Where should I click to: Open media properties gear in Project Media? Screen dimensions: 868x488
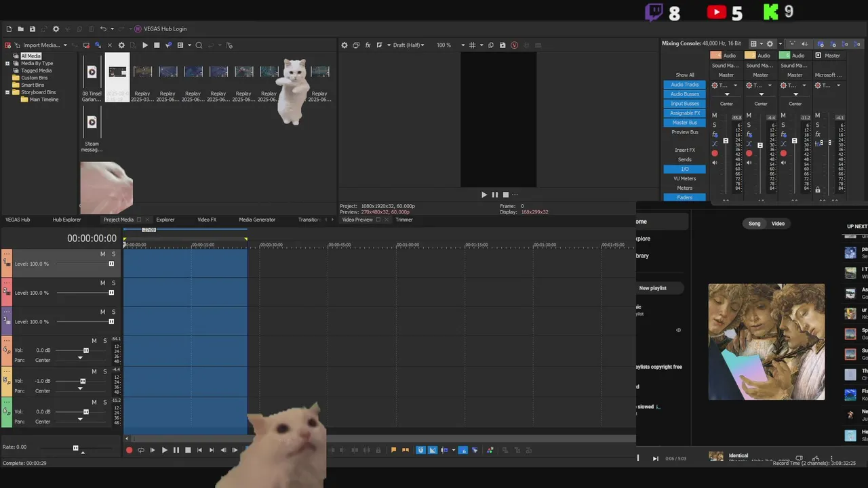coord(121,45)
